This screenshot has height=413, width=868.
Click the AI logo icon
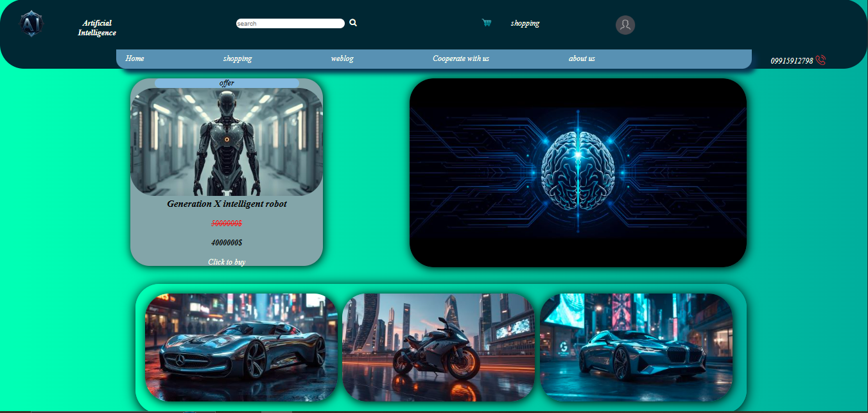pyautogui.click(x=31, y=24)
